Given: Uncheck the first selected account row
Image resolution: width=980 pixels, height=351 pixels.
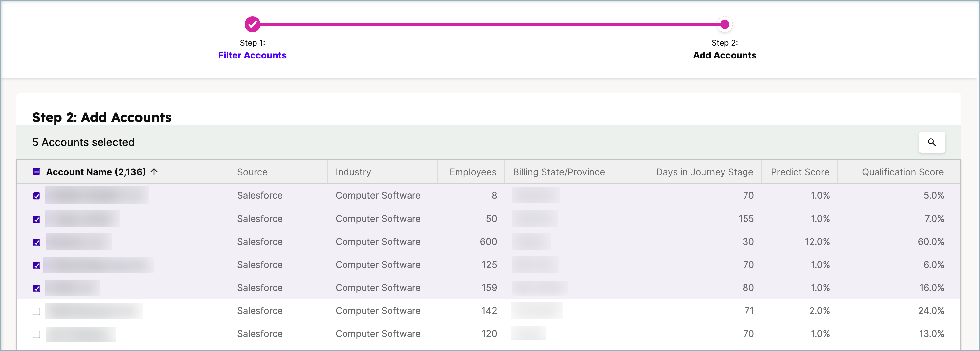Looking at the screenshot, I should click(36, 195).
